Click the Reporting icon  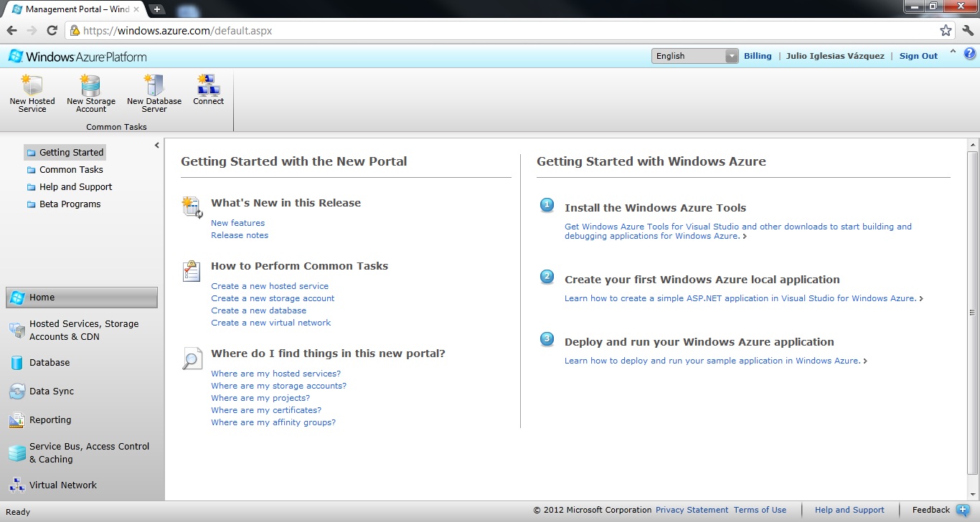[17, 420]
